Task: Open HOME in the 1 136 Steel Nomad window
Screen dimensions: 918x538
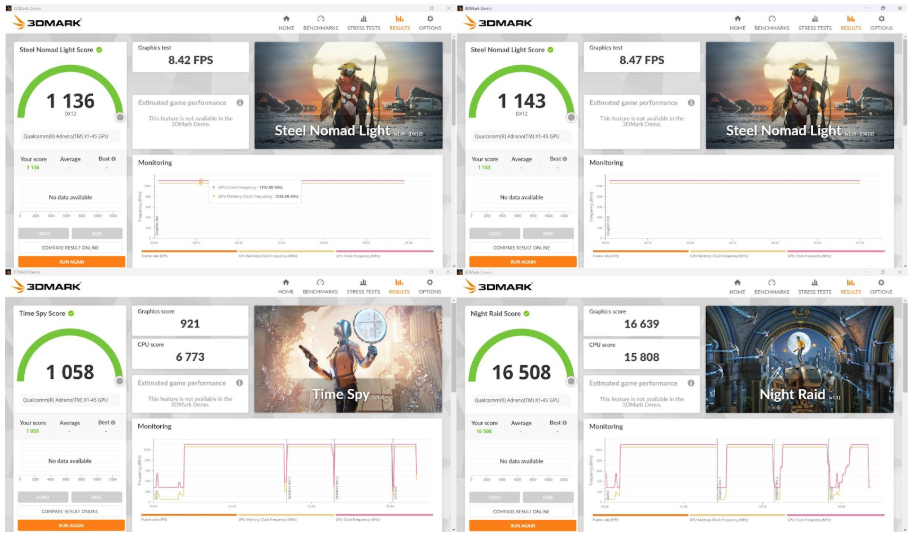Action: click(x=286, y=23)
